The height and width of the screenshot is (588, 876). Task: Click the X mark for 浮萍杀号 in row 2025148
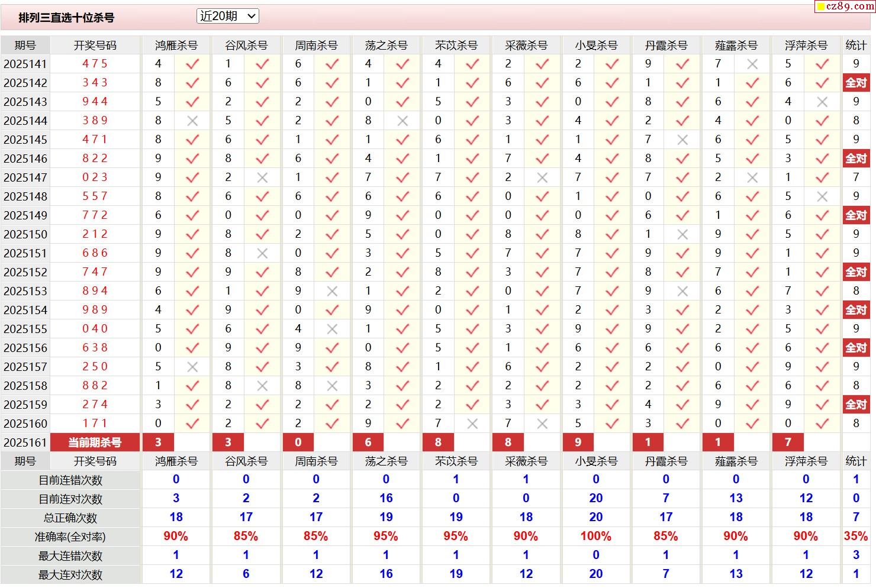822,196
